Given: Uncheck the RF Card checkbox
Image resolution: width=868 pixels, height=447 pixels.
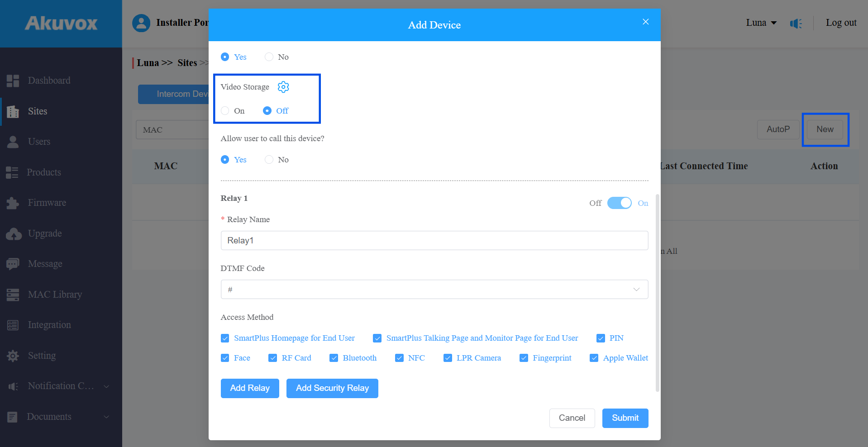Looking at the screenshot, I should 272,358.
